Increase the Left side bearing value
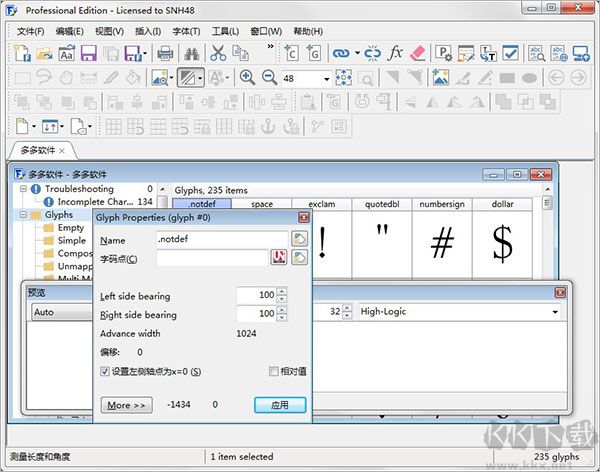600x472 pixels. (281, 292)
